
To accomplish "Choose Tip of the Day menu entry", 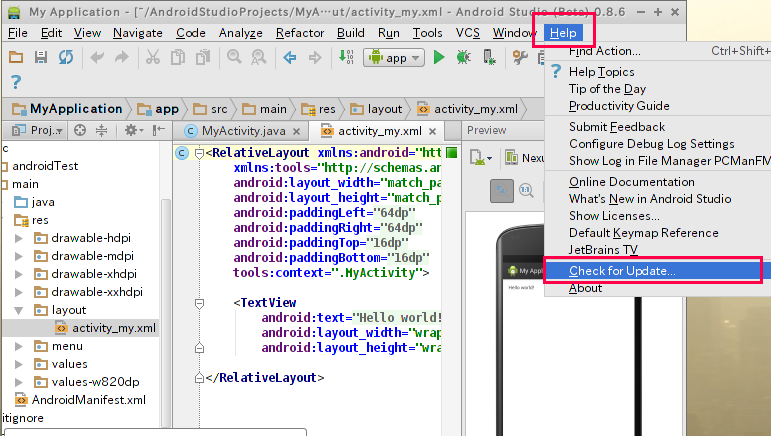I will pos(657,89).
